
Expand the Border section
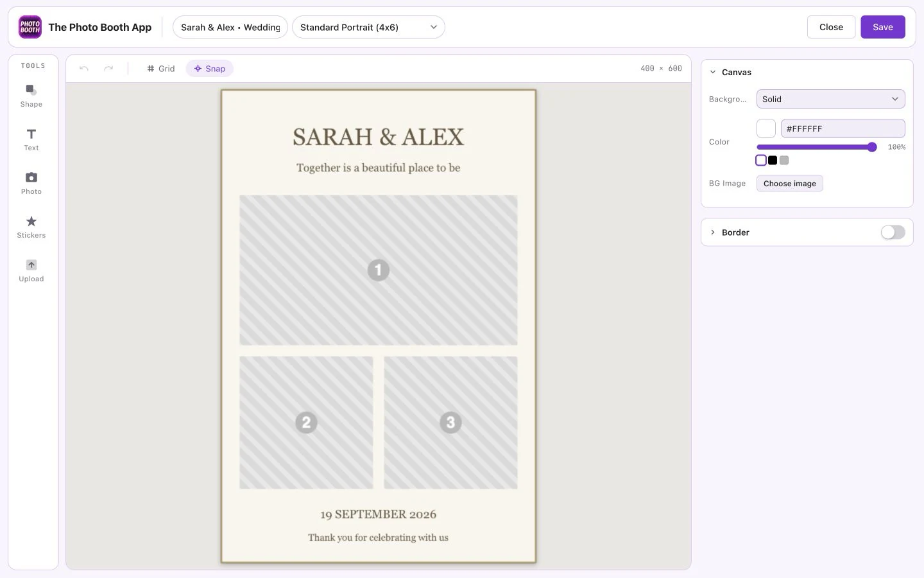[713, 232]
